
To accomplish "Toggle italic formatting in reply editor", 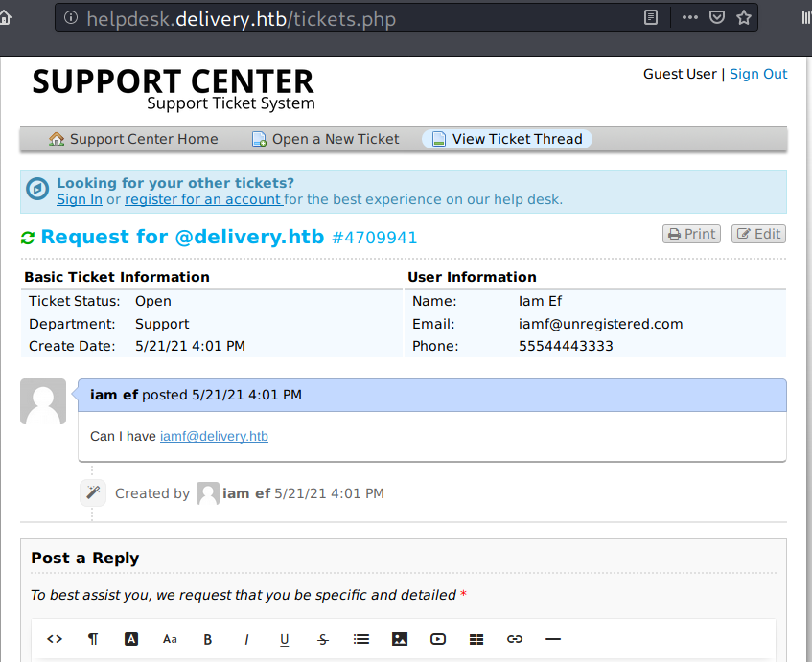I will click(246, 639).
